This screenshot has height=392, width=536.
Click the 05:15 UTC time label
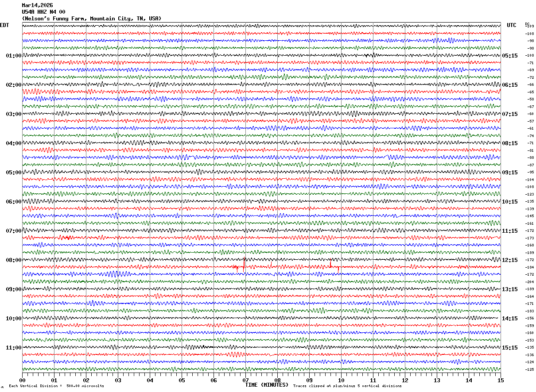pyautogui.click(x=509, y=56)
